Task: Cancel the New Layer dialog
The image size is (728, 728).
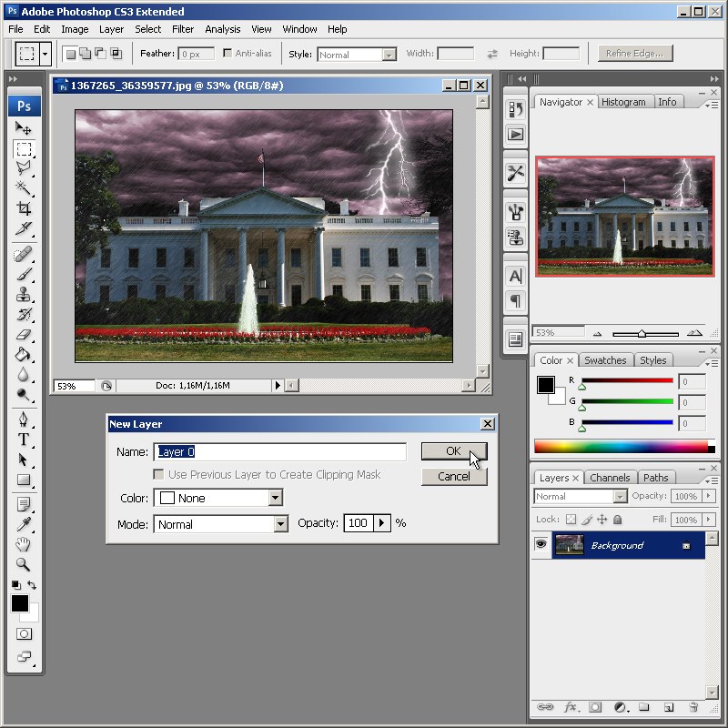Action: (x=454, y=476)
